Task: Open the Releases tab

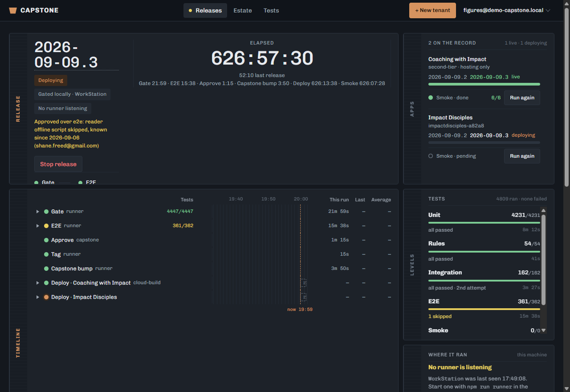Action: pyautogui.click(x=205, y=10)
